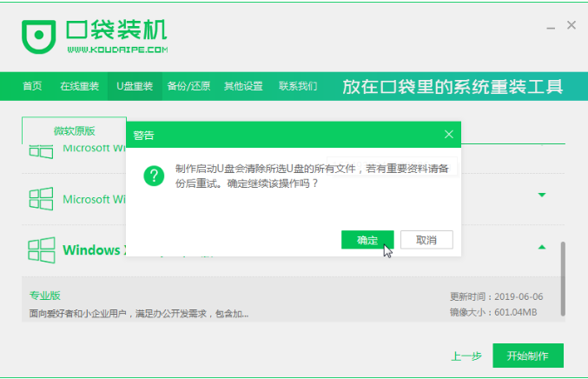588x379 pixels.
Task: Minimize the 口袋装机 window
Action: [x=549, y=26]
